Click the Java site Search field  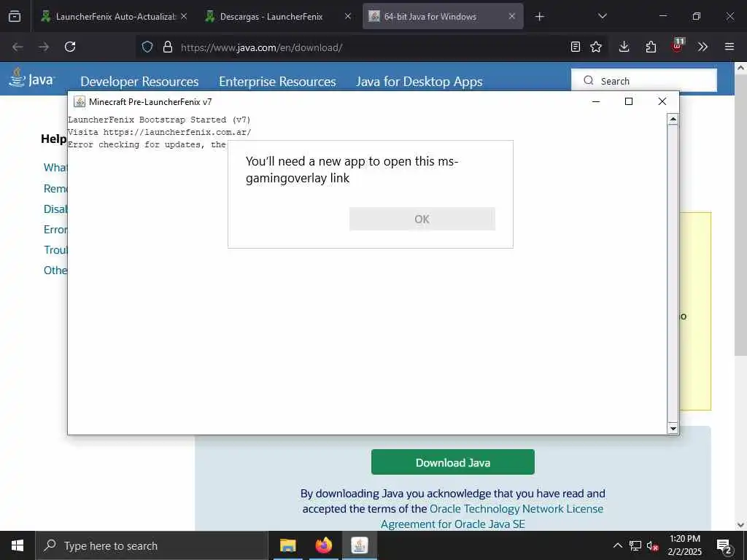point(644,80)
